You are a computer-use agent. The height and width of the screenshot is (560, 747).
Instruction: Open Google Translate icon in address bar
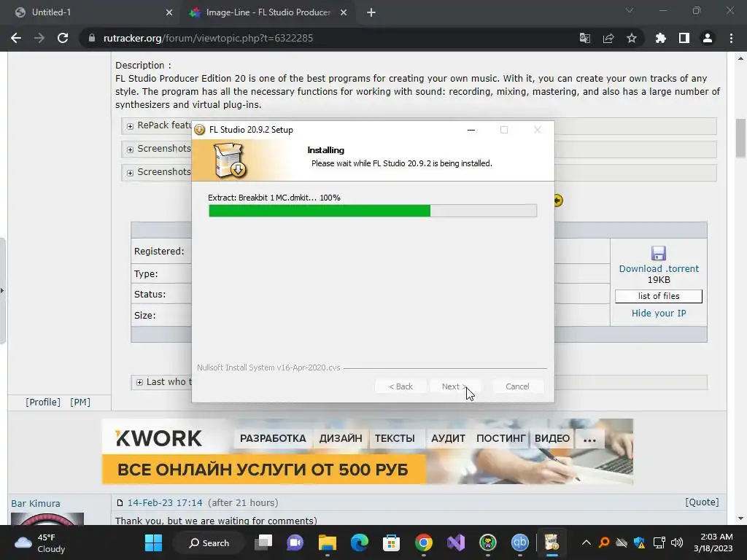click(x=585, y=38)
